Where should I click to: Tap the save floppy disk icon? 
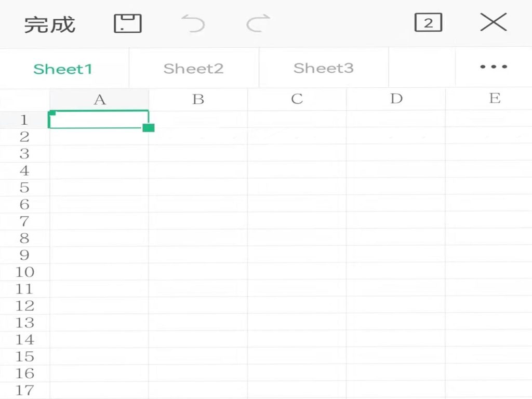click(x=128, y=24)
